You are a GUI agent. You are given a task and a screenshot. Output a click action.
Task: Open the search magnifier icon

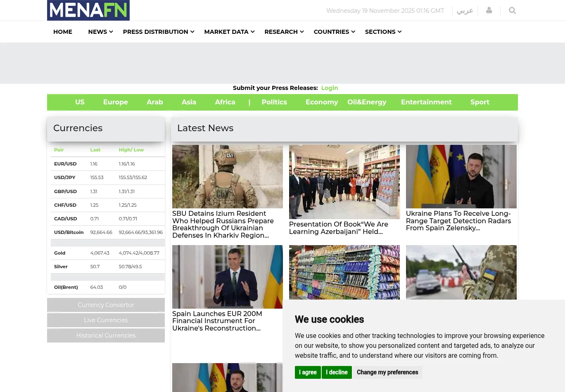coord(512,11)
